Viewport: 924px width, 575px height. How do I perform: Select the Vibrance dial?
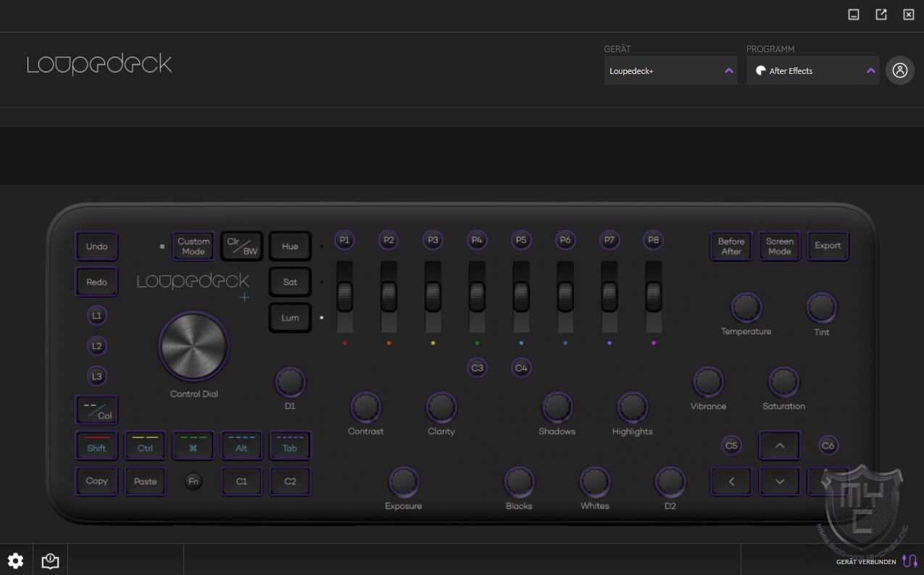click(x=708, y=382)
